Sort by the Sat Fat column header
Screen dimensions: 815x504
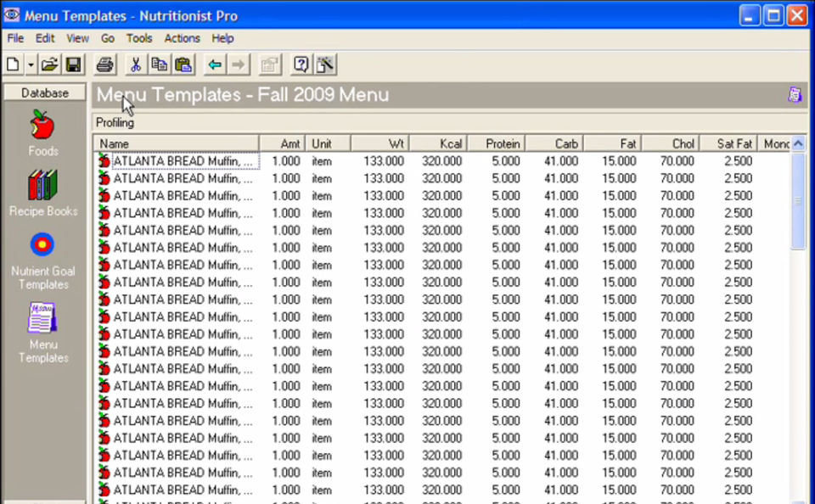point(728,143)
